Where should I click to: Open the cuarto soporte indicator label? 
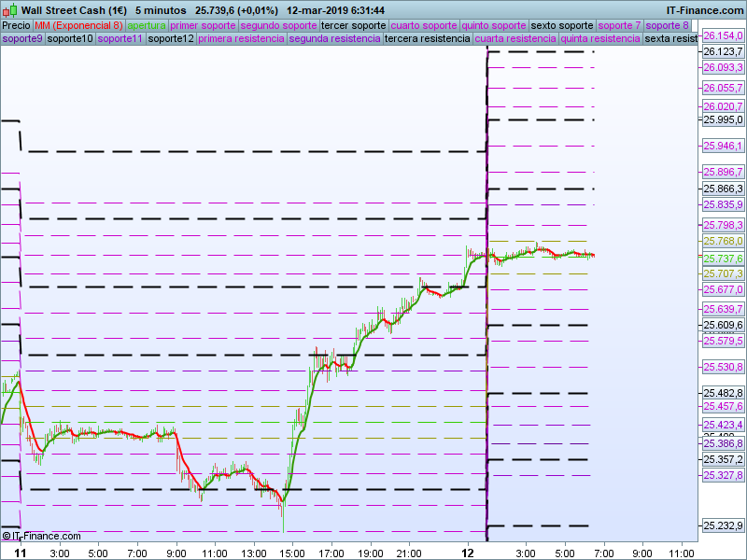pos(426,25)
